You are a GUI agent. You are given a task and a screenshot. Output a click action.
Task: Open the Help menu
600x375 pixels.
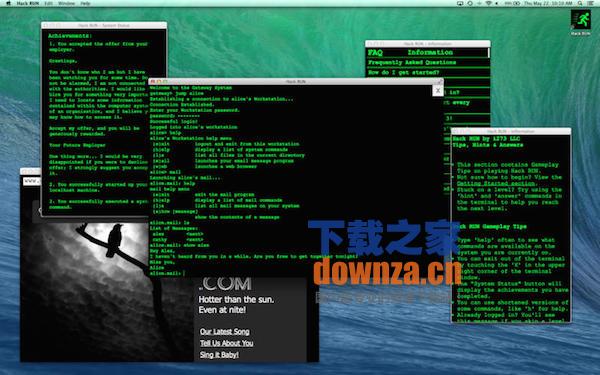(85, 3)
